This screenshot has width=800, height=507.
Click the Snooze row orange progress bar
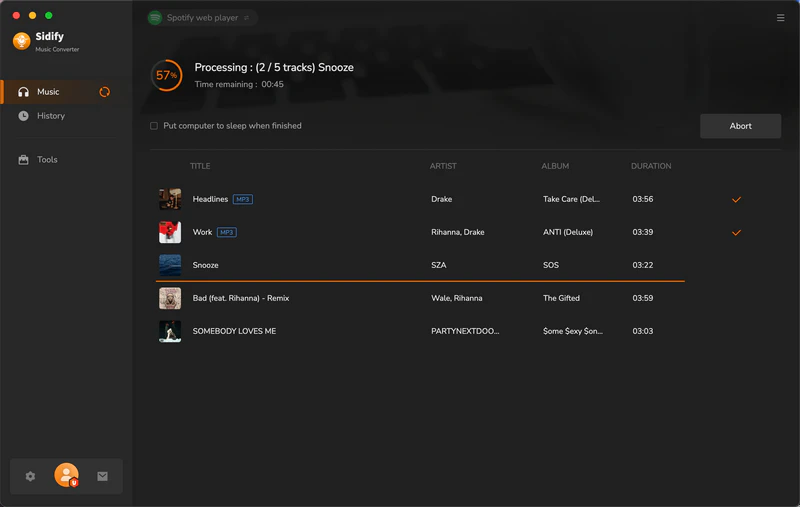[x=420, y=281]
